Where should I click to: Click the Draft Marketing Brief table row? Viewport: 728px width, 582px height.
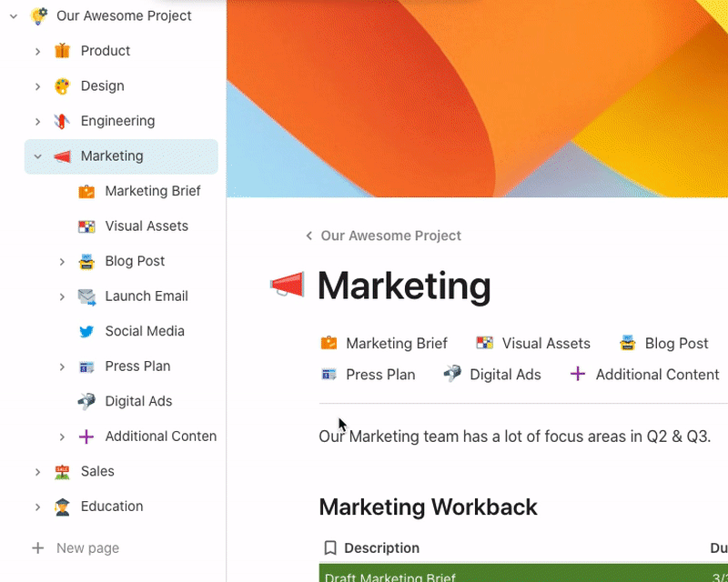pos(523,574)
